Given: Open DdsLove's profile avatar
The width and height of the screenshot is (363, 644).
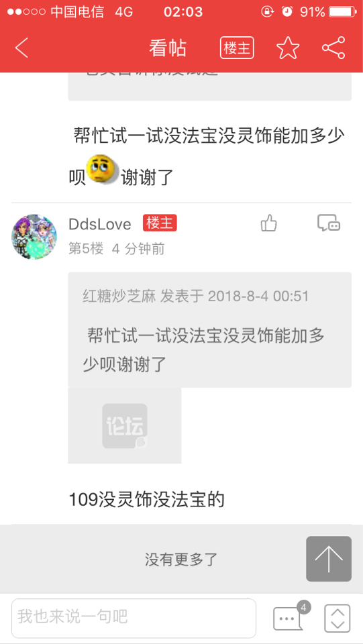Looking at the screenshot, I should 34,237.
